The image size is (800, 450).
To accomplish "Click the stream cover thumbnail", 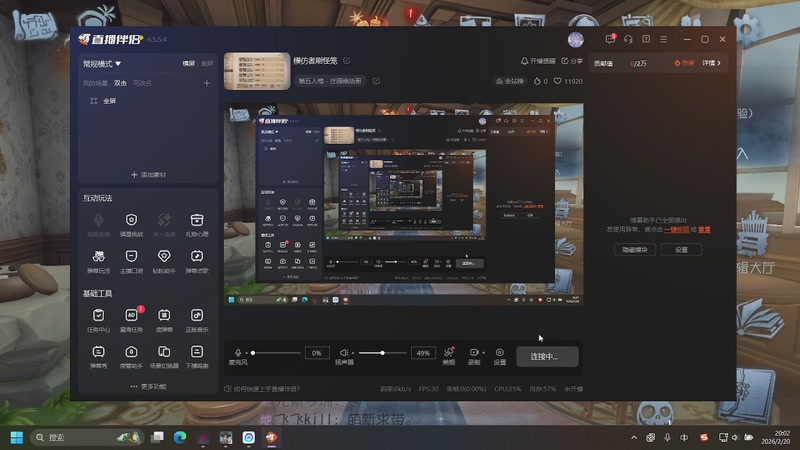I will tap(257, 71).
